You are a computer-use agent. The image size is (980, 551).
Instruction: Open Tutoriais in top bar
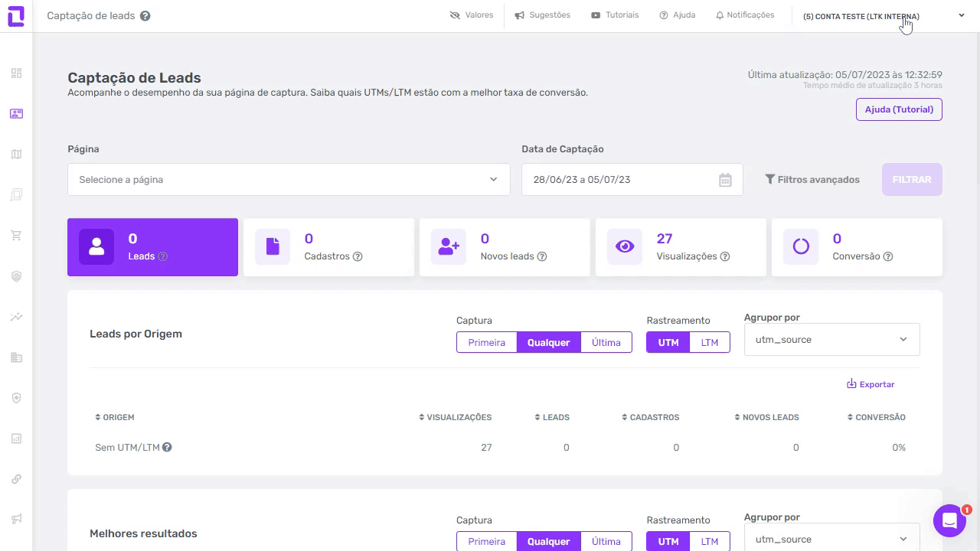click(x=615, y=15)
